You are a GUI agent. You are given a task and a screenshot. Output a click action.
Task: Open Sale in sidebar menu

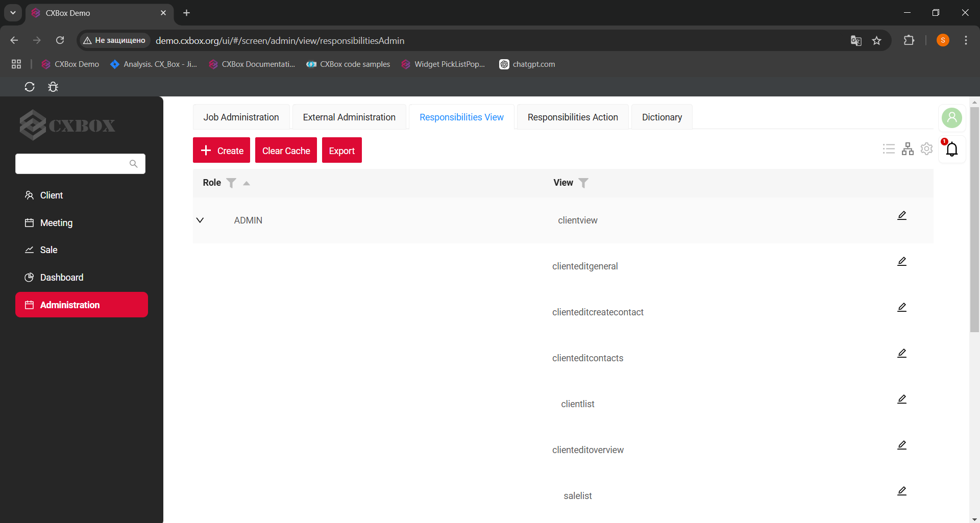coord(82,250)
